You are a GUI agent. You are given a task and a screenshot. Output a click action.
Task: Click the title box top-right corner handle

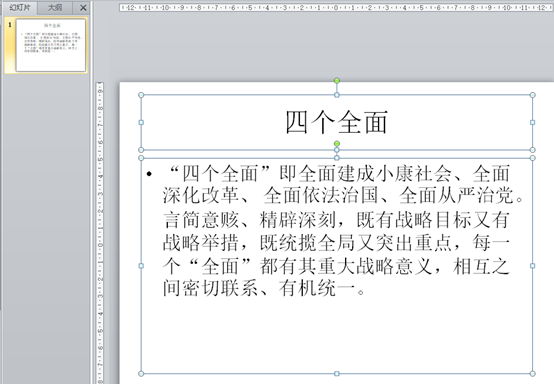tap(532, 95)
